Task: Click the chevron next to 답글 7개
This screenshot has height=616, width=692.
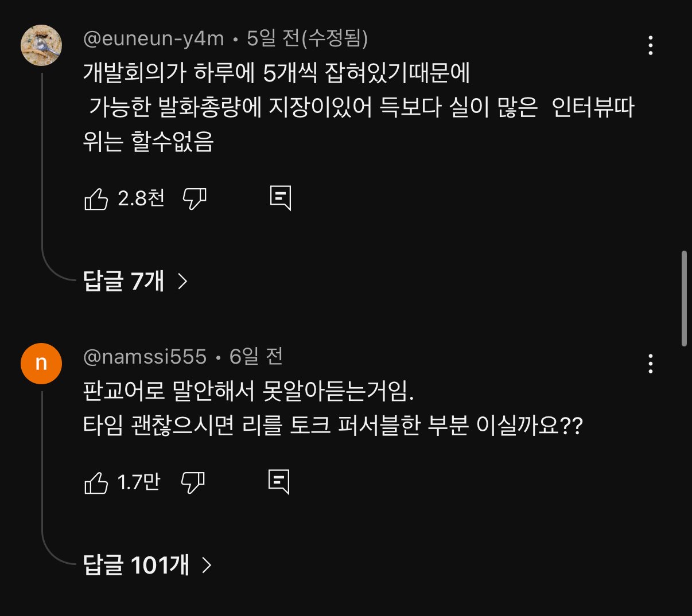Action: (182, 281)
